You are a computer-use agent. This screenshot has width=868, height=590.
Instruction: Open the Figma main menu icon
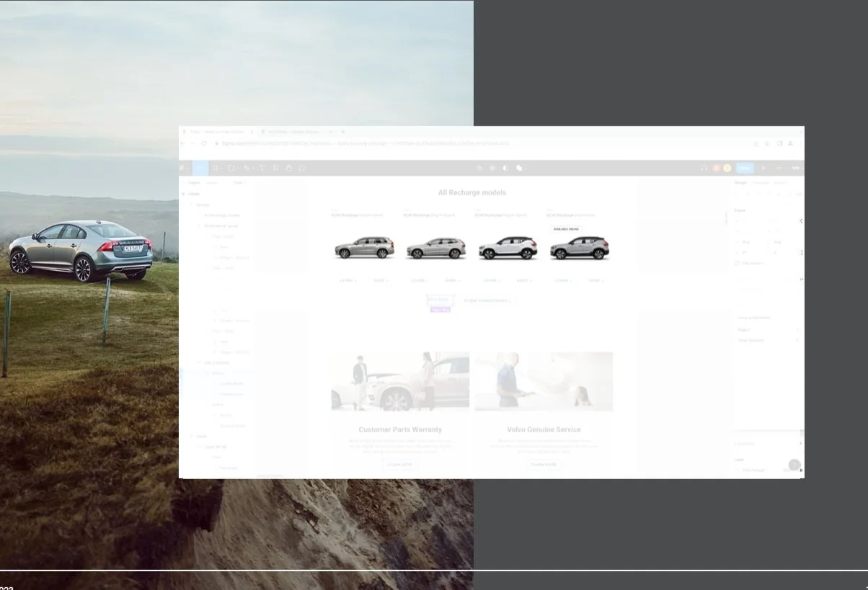pyautogui.click(x=183, y=168)
